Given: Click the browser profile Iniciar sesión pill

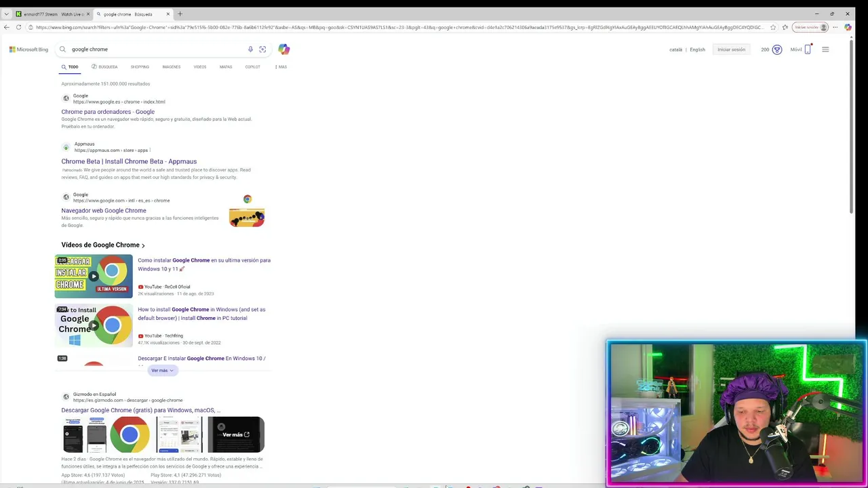Looking at the screenshot, I should (x=811, y=27).
